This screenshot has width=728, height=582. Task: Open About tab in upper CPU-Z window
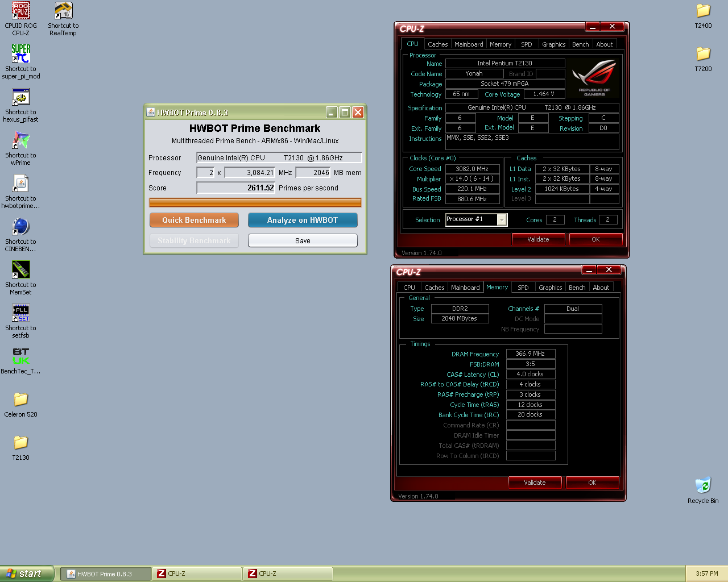(605, 44)
